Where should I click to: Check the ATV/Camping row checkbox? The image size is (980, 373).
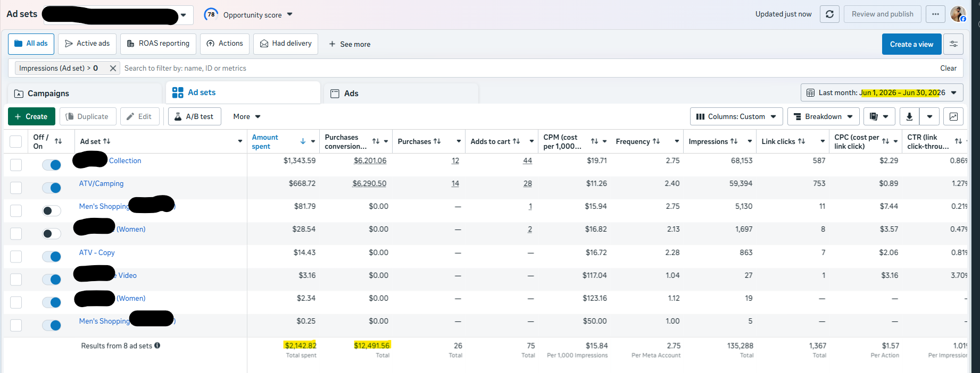pyautogui.click(x=16, y=188)
